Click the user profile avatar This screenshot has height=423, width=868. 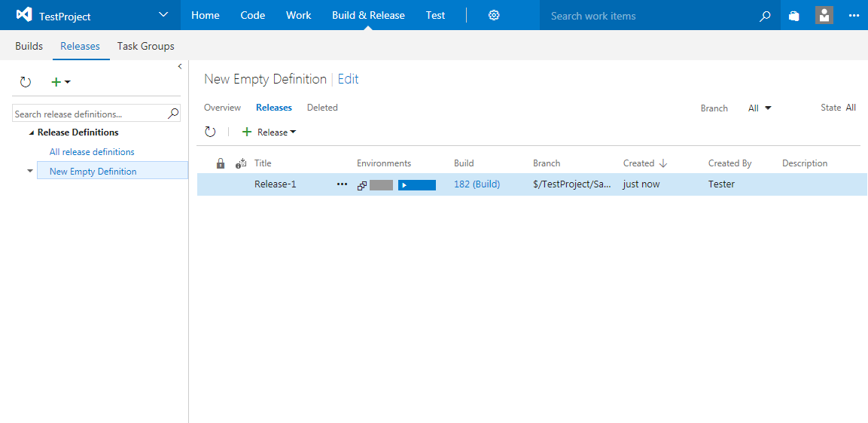[824, 15]
